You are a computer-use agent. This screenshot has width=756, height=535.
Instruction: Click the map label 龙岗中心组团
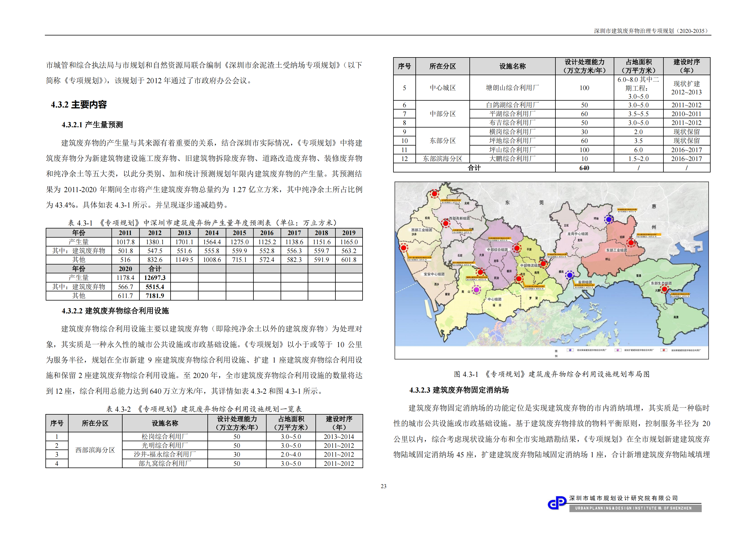(578, 234)
